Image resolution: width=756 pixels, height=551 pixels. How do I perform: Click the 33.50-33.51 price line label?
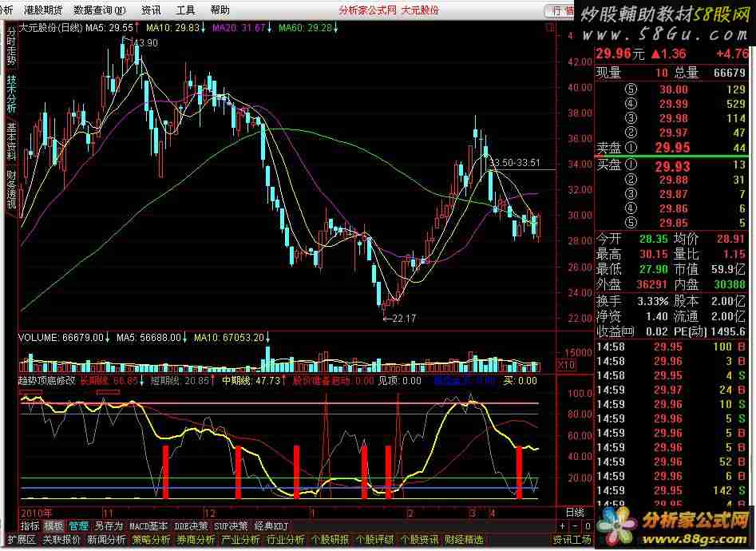(x=514, y=163)
